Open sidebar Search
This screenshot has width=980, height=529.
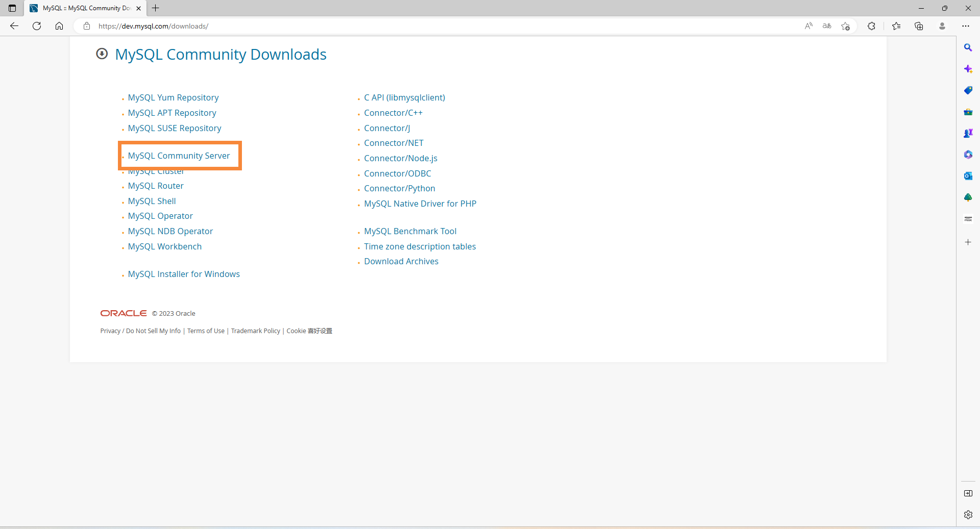(x=968, y=47)
